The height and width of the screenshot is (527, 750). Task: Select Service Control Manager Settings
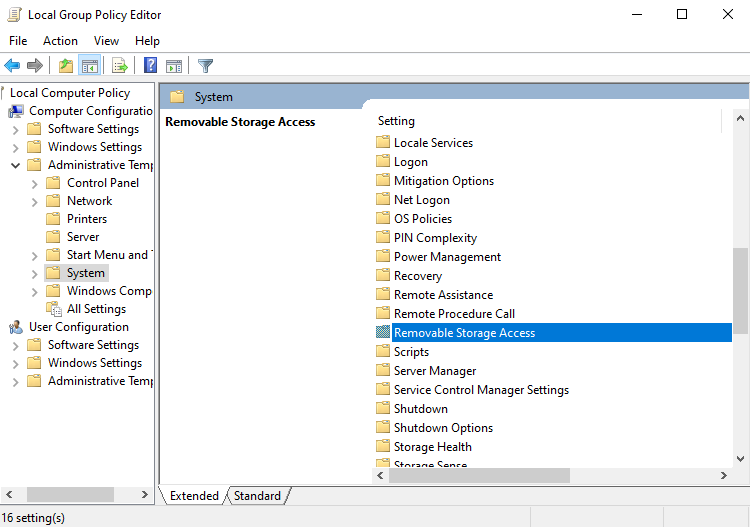[481, 390]
